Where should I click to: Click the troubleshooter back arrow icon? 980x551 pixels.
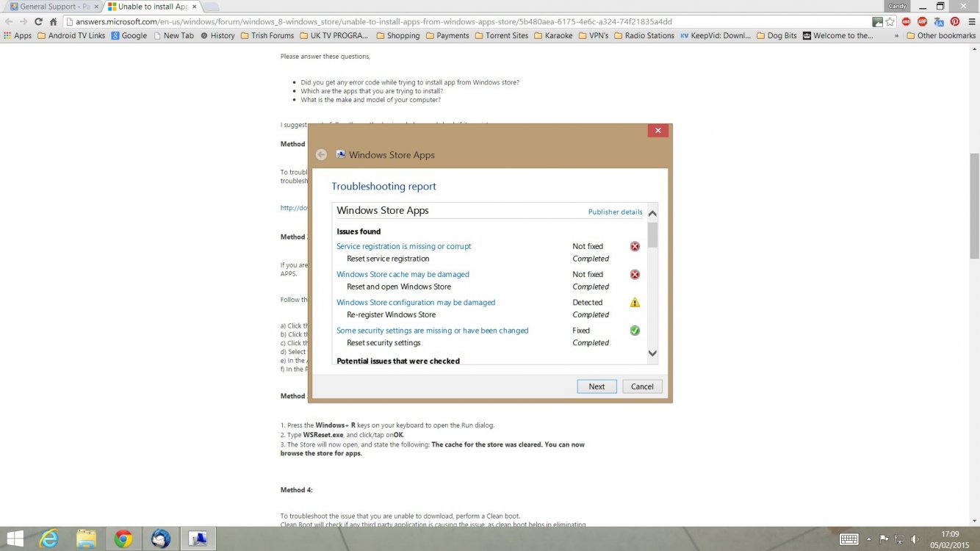[x=321, y=155]
